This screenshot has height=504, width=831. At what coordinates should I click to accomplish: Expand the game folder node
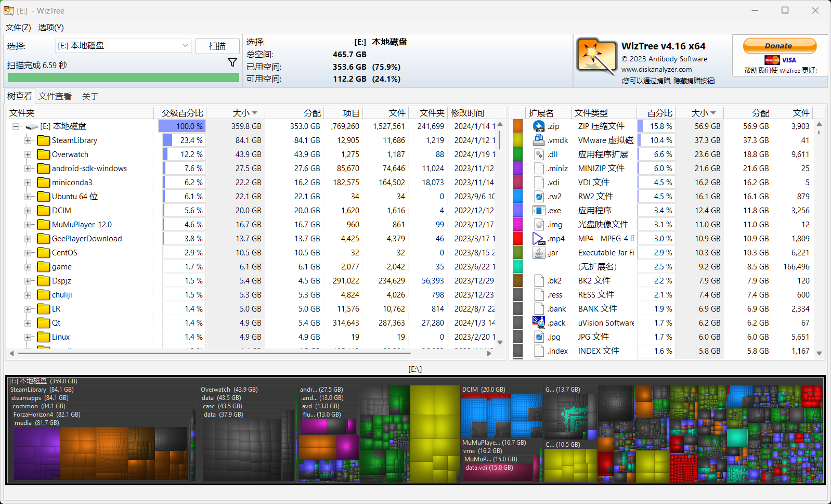[28, 267]
